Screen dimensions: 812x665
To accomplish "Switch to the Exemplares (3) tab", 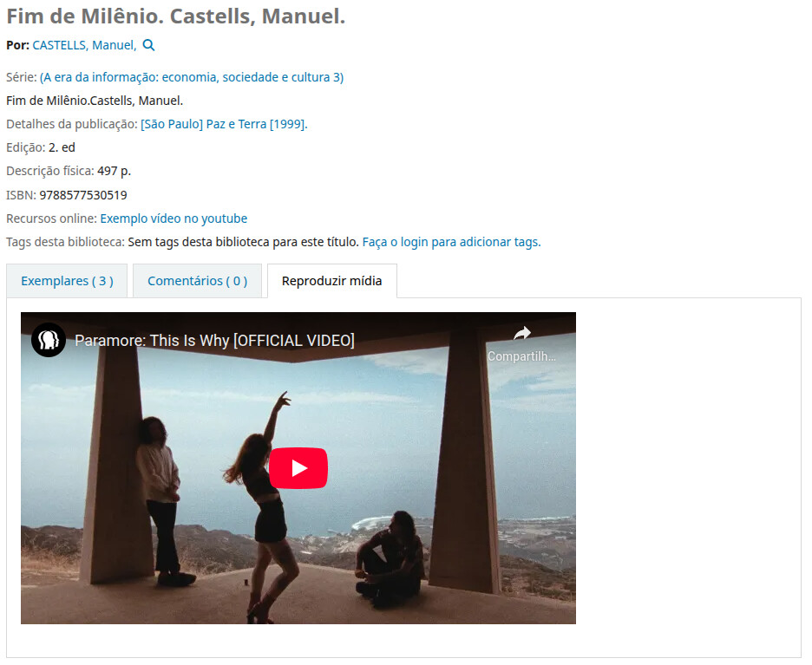I will pos(67,281).
